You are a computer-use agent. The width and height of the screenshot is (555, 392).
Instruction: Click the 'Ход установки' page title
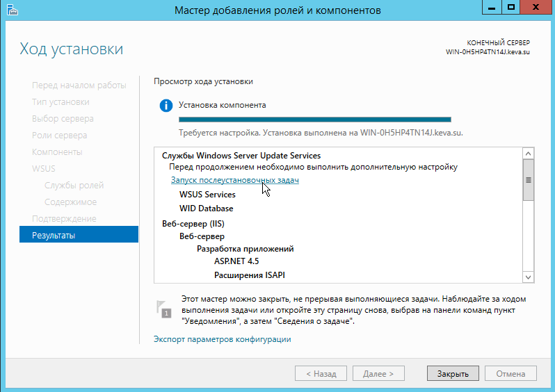[x=72, y=49]
